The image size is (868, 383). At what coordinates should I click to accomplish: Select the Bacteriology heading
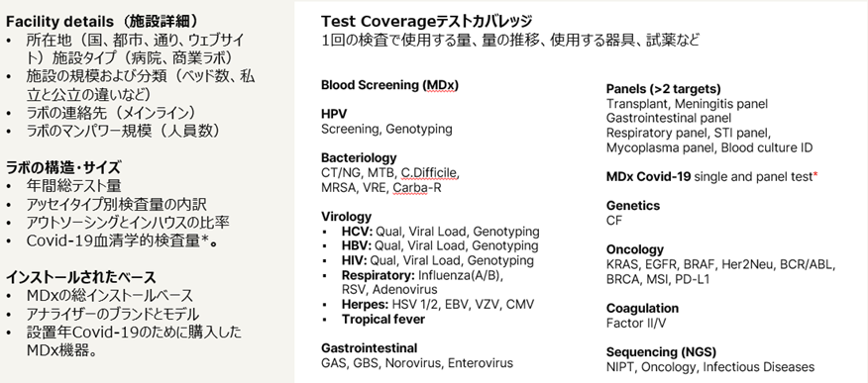point(359,158)
